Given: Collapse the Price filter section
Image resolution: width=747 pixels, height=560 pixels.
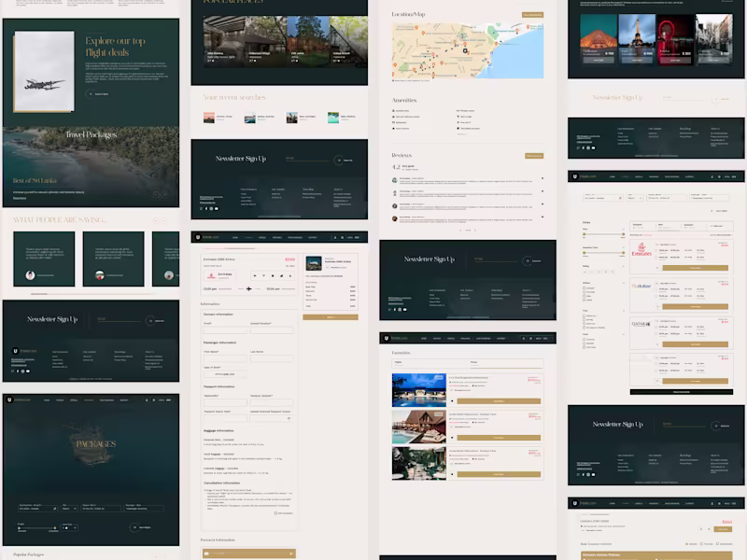Looking at the screenshot, I should (x=624, y=228).
